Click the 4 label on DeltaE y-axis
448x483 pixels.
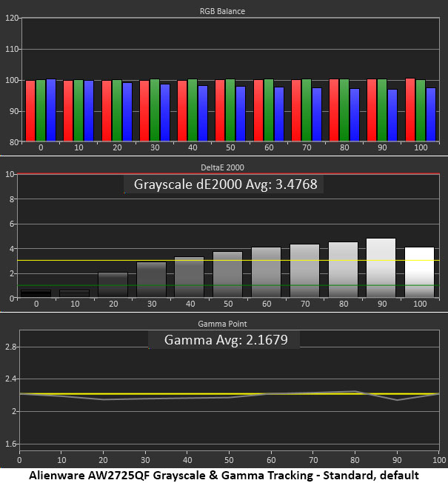pos(12,249)
